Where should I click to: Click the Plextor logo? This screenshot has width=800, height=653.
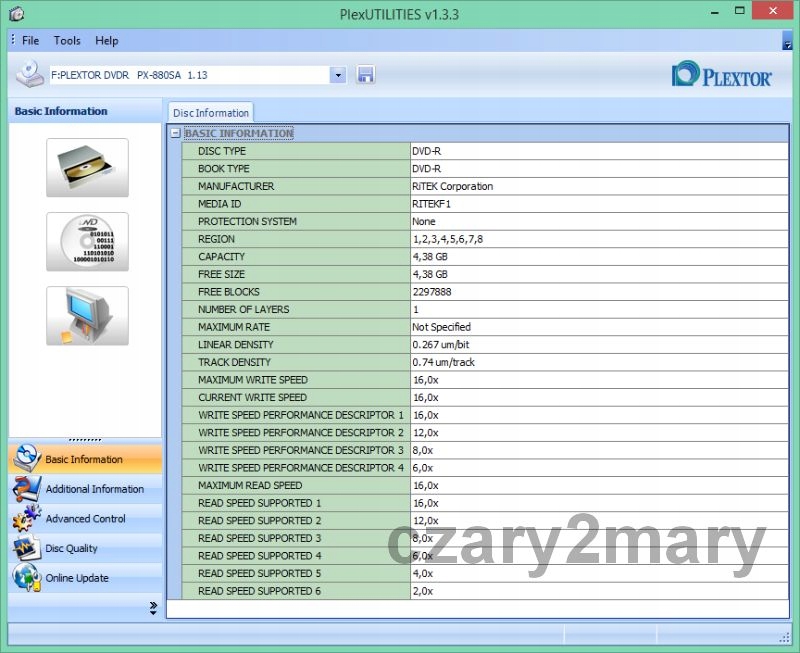pos(722,75)
